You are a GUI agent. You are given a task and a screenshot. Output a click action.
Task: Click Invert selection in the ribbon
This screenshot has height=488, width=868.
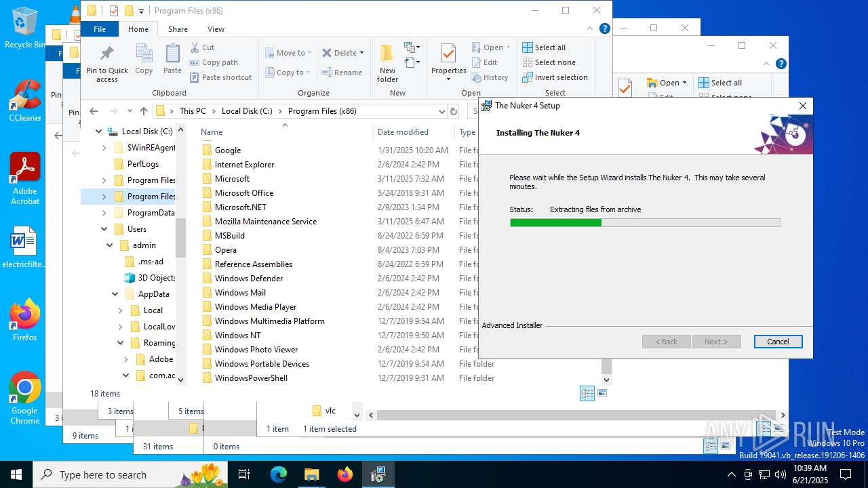click(555, 77)
